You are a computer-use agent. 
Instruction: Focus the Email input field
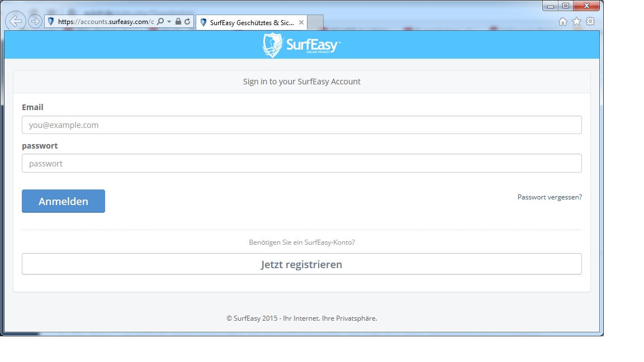point(301,125)
